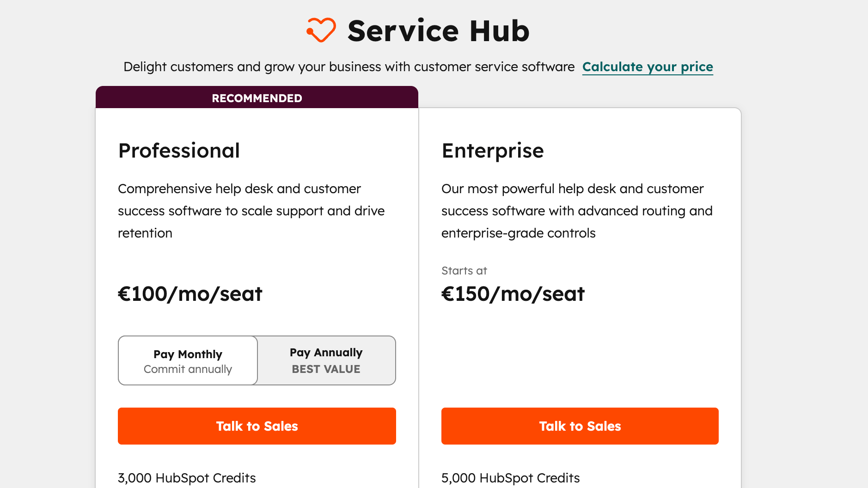
Task: Click Talk to Sales under Enterprise plan
Action: [x=580, y=426]
